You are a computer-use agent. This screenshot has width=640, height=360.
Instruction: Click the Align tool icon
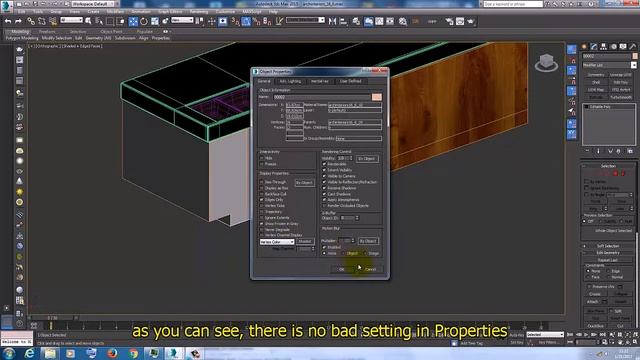pyautogui.click(x=343, y=21)
